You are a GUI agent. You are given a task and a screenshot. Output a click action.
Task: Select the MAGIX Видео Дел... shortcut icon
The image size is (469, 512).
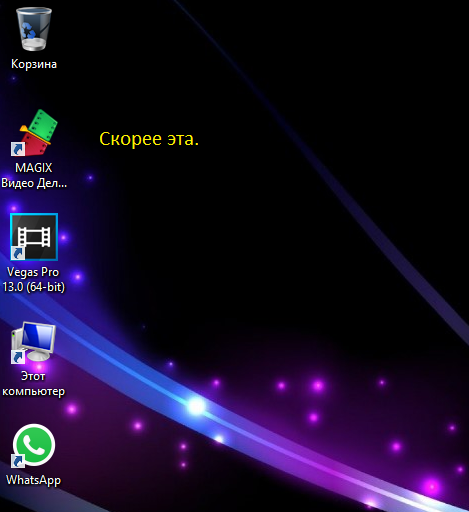click(x=34, y=132)
